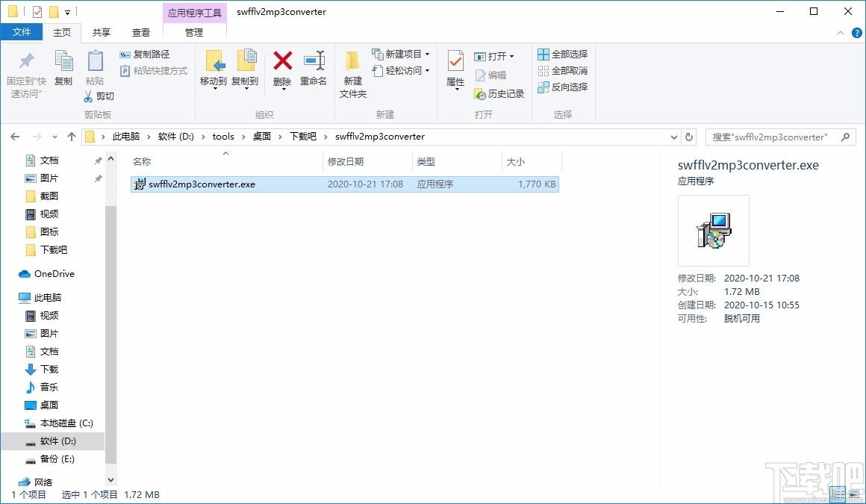Click 软件 (D:) in the address path
Image resolution: width=866 pixels, height=504 pixels.
pyautogui.click(x=175, y=137)
